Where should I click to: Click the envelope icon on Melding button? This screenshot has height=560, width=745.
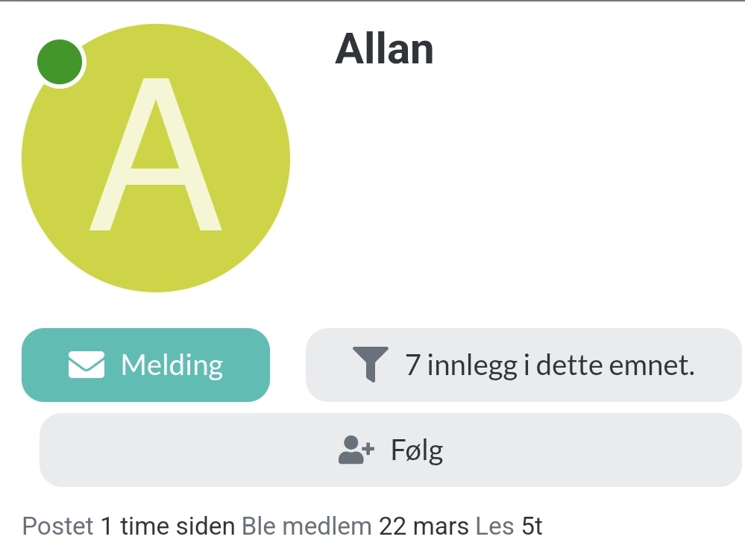tap(86, 365)
